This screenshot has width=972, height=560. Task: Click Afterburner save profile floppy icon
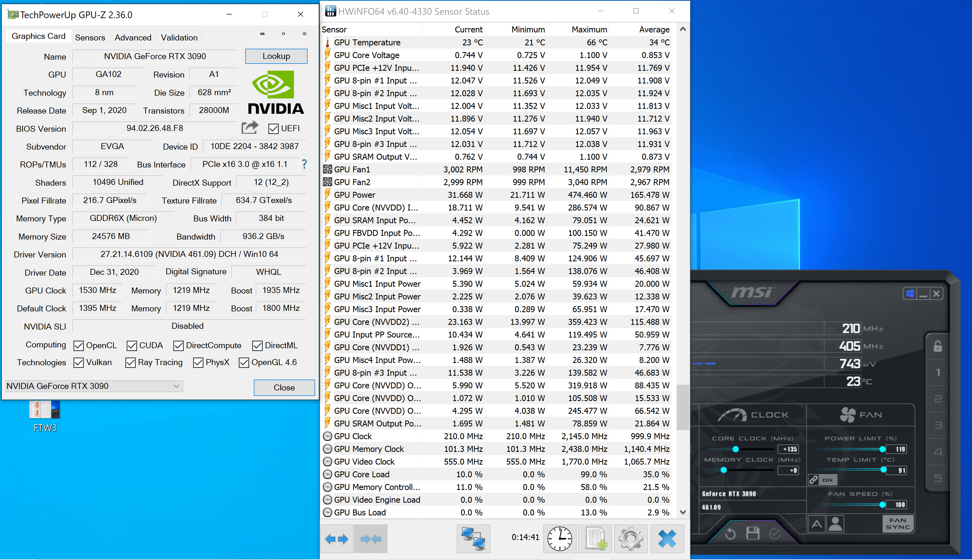tap(753, 534)
